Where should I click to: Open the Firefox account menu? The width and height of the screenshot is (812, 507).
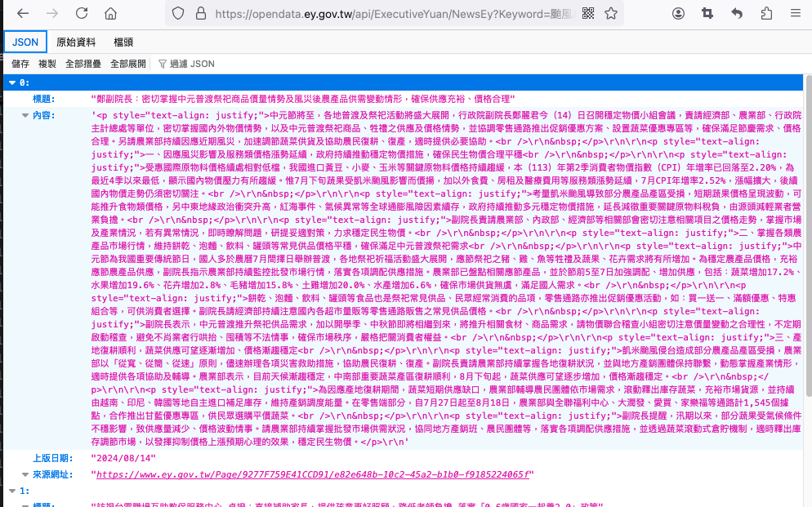[678, 13]
